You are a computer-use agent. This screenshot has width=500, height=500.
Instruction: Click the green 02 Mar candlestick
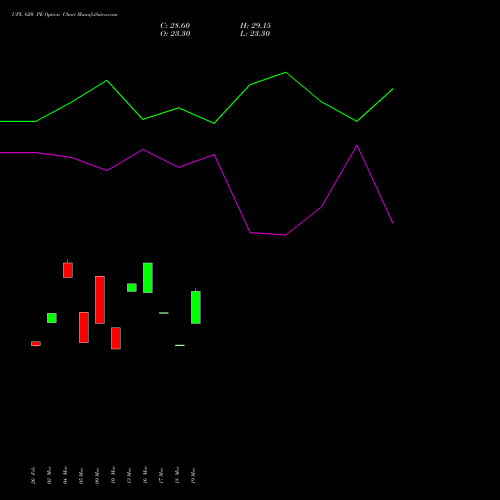tap(52, 318)
